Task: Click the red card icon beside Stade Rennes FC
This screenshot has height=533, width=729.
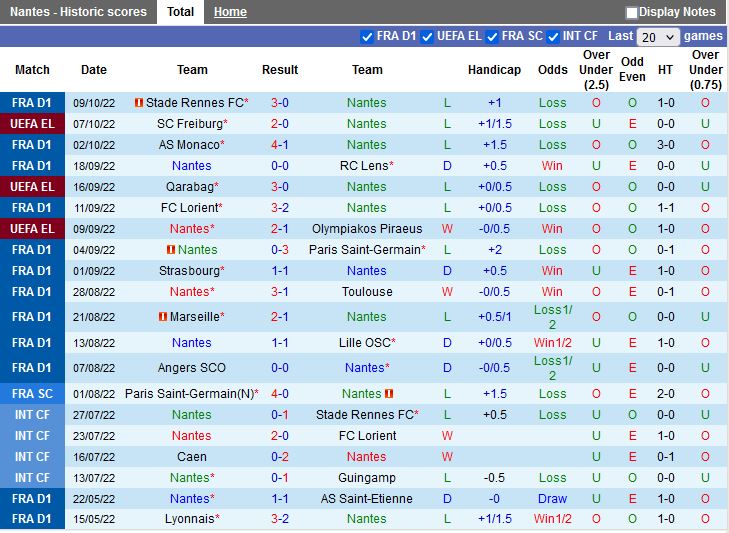Action: point(139,103)
